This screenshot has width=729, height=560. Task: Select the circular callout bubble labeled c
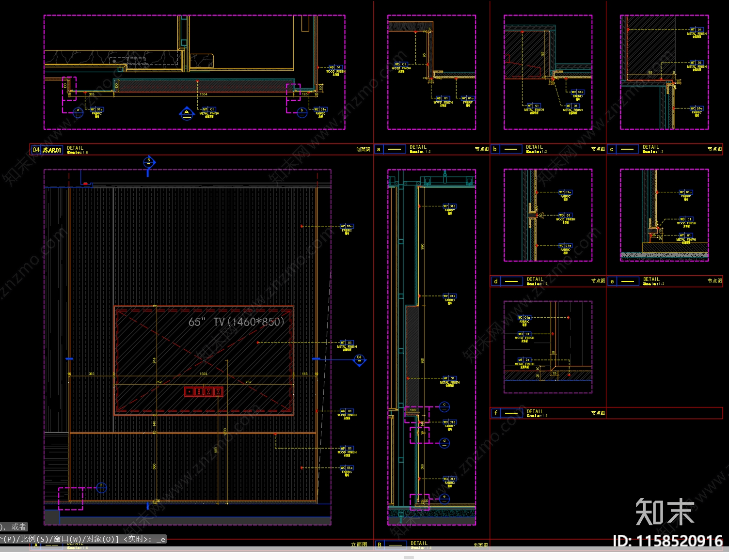point(444,406)
